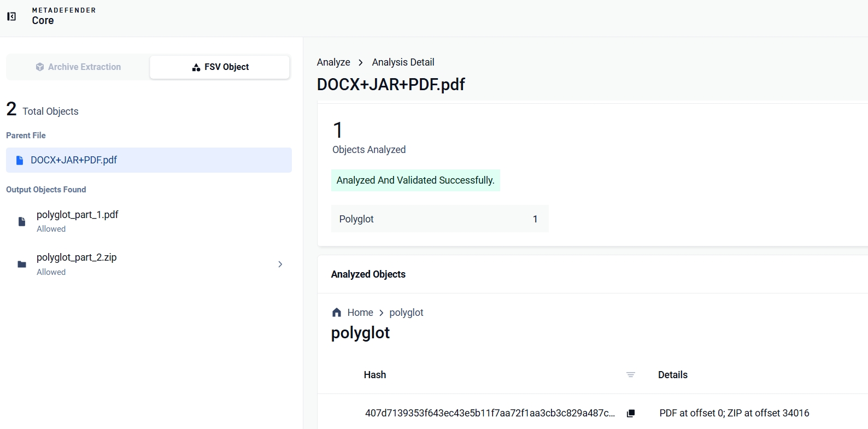This screenshot has height=429, width=868.
Task: Copy the hash with the copy icon
Action: click(631, 413)
